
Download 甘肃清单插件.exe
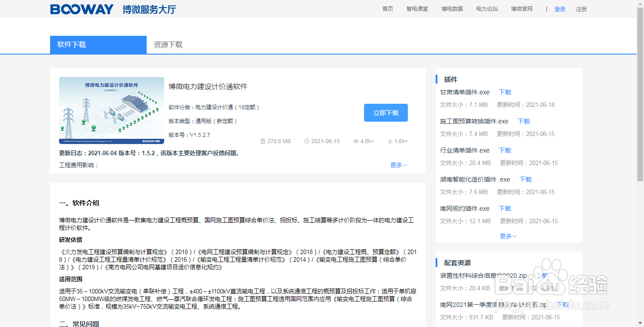(x=505, y=92)
